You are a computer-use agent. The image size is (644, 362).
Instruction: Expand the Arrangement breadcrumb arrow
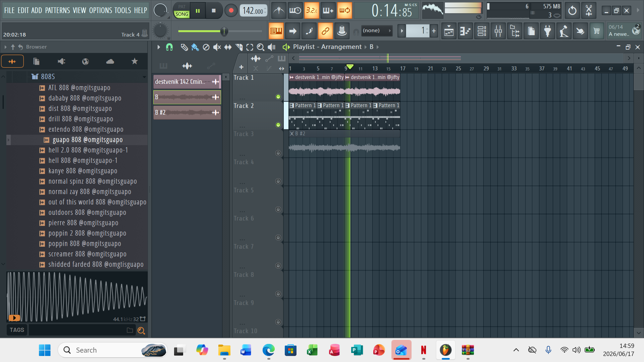click(x=366, y=47)
